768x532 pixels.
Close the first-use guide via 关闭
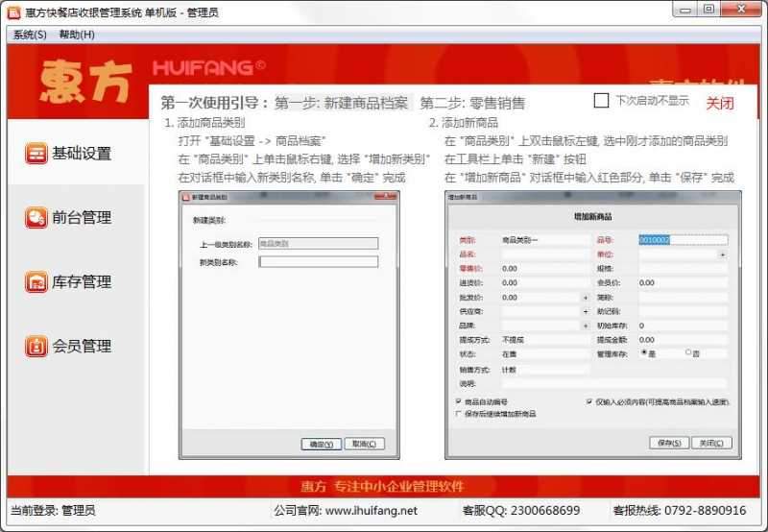[x=719, y=104]
